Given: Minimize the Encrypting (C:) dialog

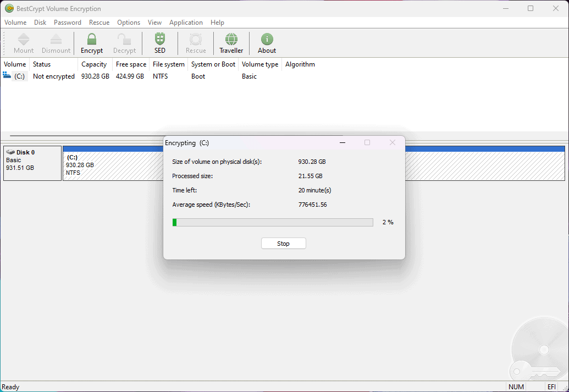Looking at the screenshot, I should coord(342,142).
